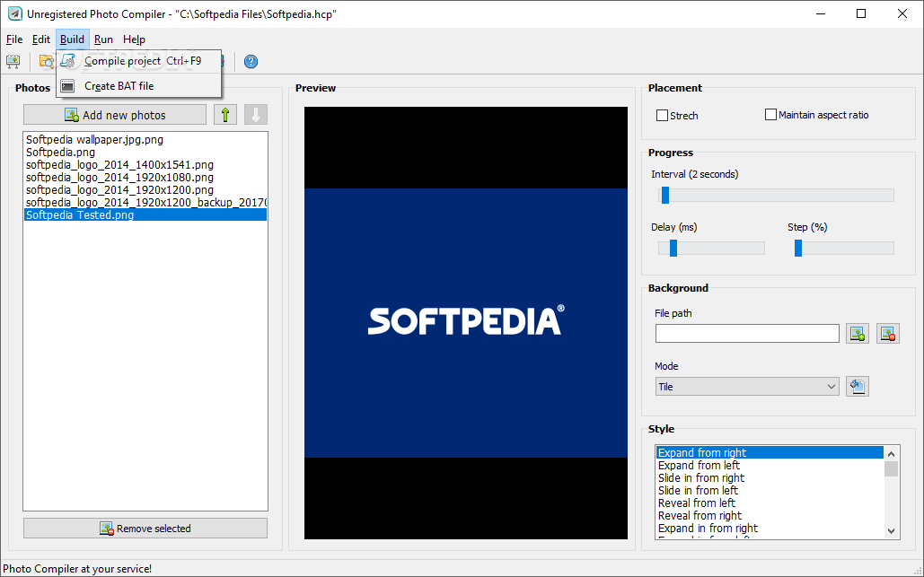Image resolution: width=924 pixels, height=577 pixels.
Task: Click the Add new photos button
Action: 115,115
